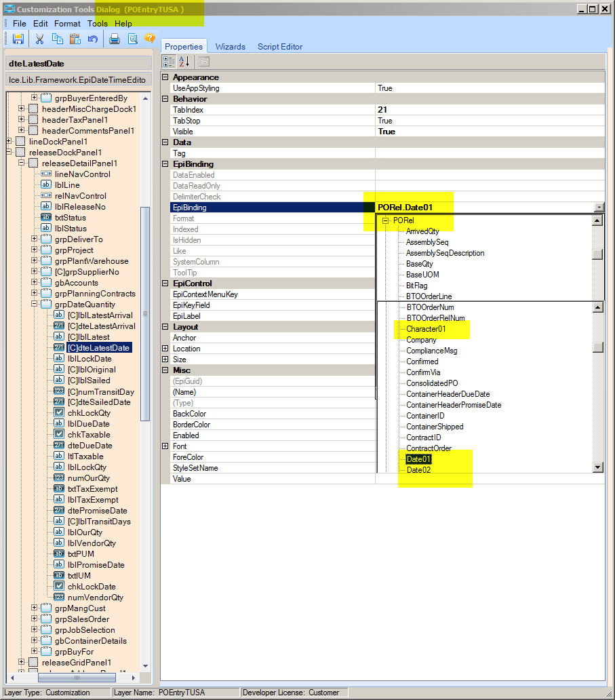
Task: Select [C]numTransitDay numeric node
Action: [101, 391]
